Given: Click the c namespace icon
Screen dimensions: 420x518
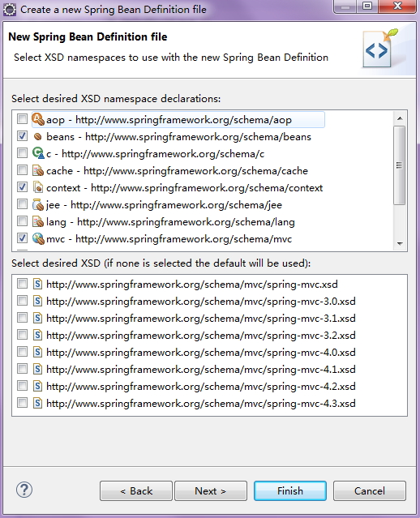Looking at the screenshot, I should [38, 153].
